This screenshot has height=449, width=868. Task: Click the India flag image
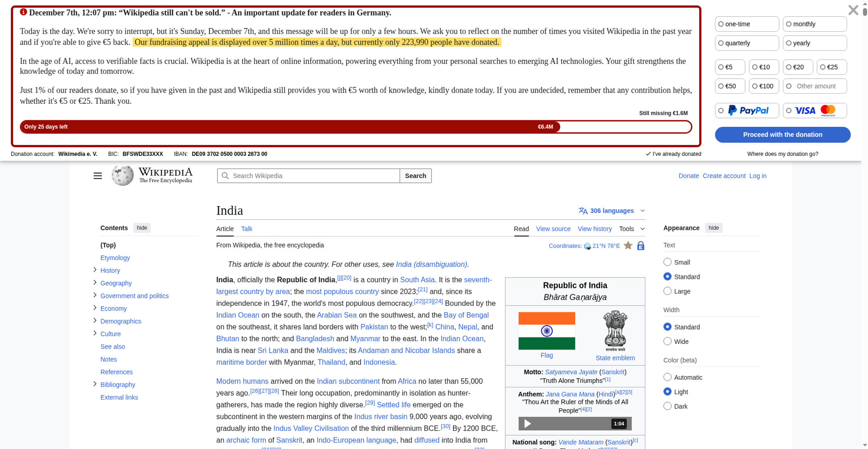click(546, 331)
